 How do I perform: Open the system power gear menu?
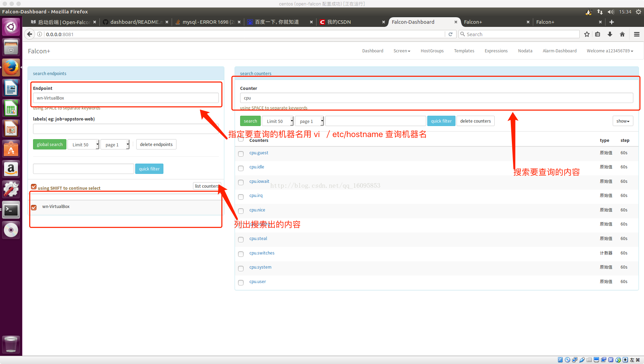coord(638,12)
